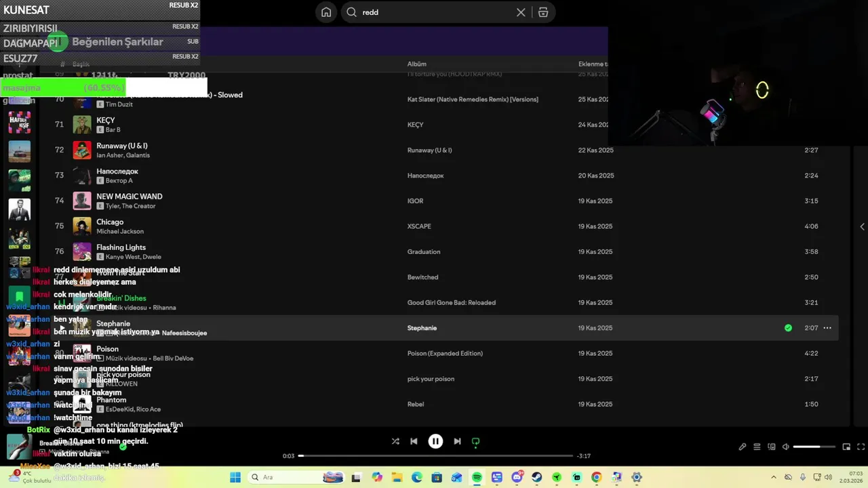Open the mini player icon
Image resolution: width=868 pixels, height=488 pixels.
tap(846, 447)
